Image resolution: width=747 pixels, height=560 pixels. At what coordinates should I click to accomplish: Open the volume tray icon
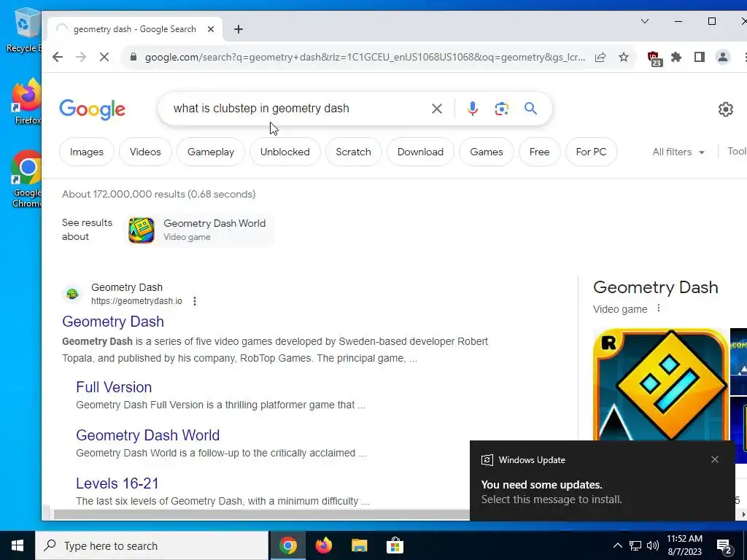(x=653, y=545)
